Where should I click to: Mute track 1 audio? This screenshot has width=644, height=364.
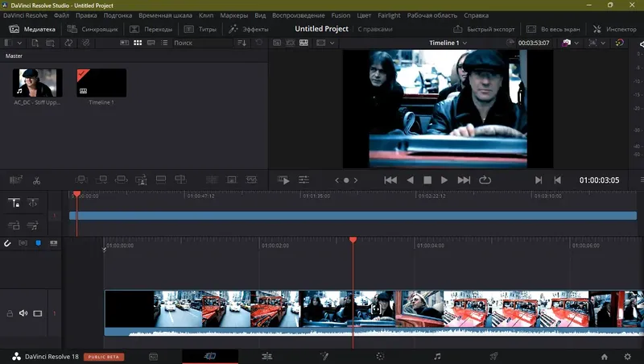pos(23,313)
